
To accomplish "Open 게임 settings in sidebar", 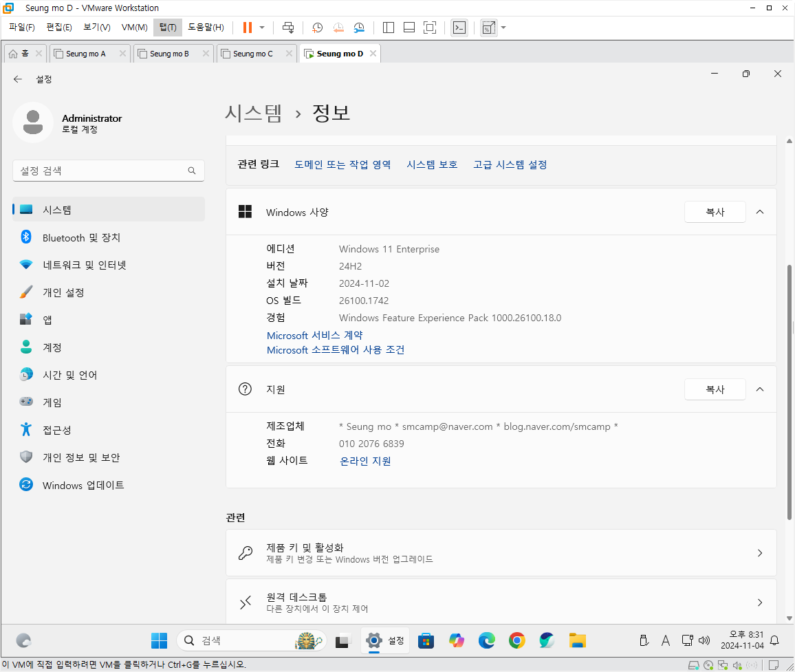I will click(x=109, y=402).
